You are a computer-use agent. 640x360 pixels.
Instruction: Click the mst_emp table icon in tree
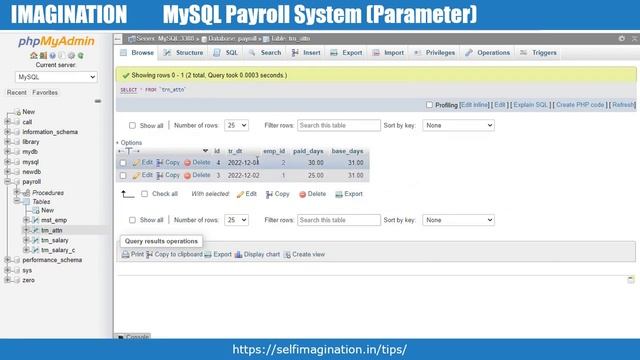[x=36, y=220]
